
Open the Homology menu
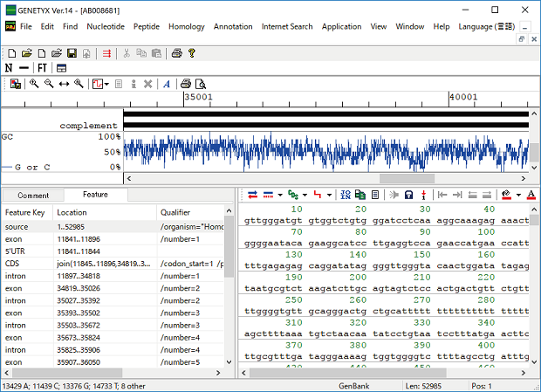coord(186,26)
